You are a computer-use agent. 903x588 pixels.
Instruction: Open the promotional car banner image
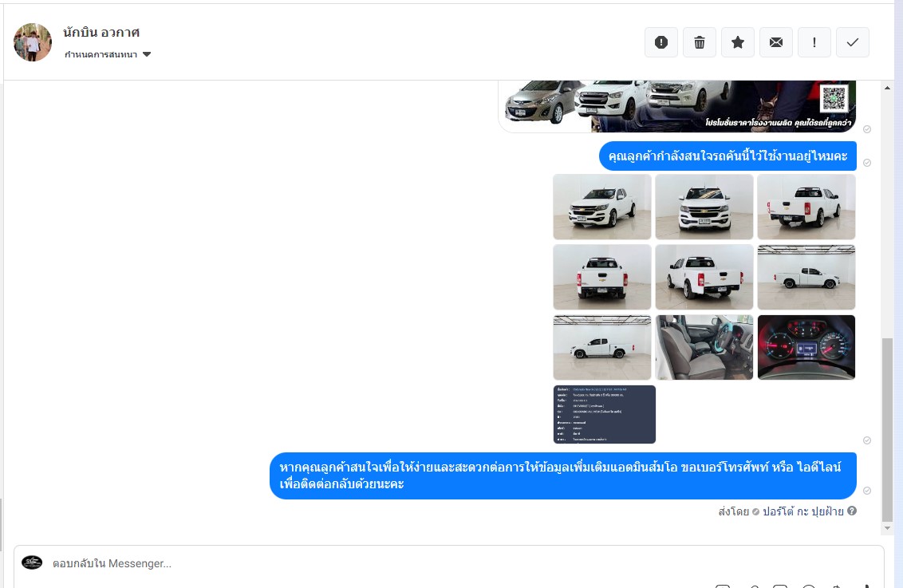(x=676, y=107)
